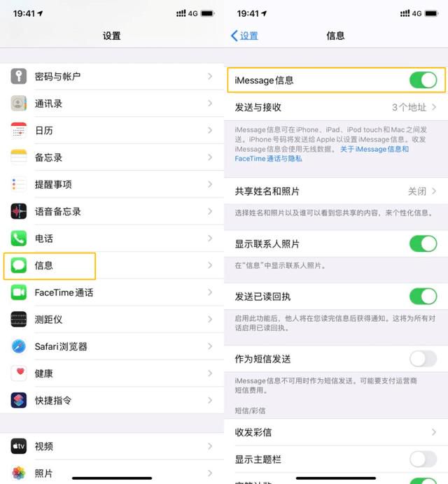Image resolution: width=448 pixels, height=484 pixels.
Task: Expand 发送与接收 showing 3个地址
Action: (336, 107)
